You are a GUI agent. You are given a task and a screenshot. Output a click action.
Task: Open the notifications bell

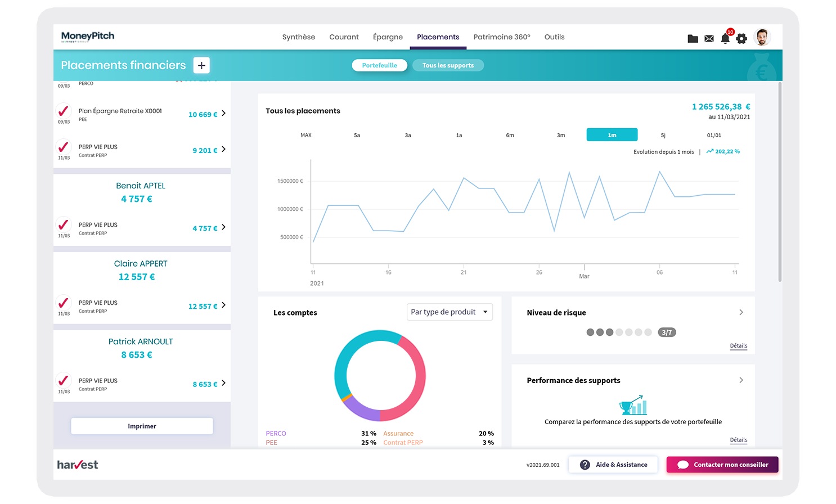[x=725, y=38]
